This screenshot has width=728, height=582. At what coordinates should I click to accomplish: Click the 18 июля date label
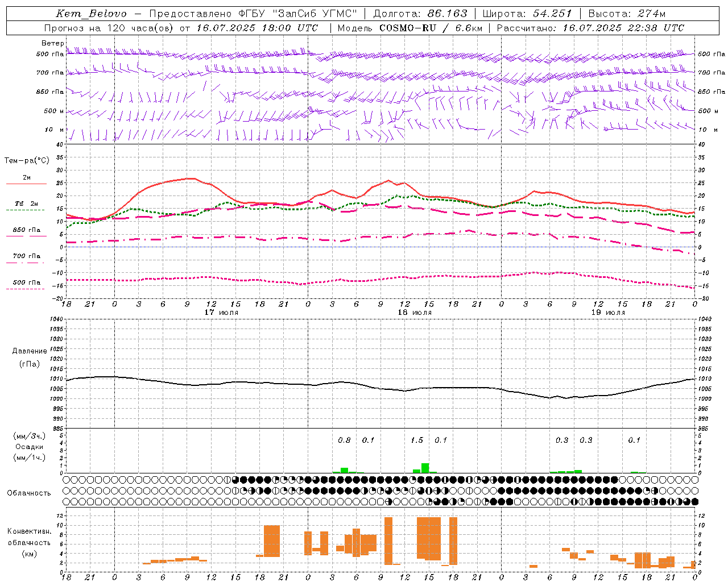pos(415,313)
